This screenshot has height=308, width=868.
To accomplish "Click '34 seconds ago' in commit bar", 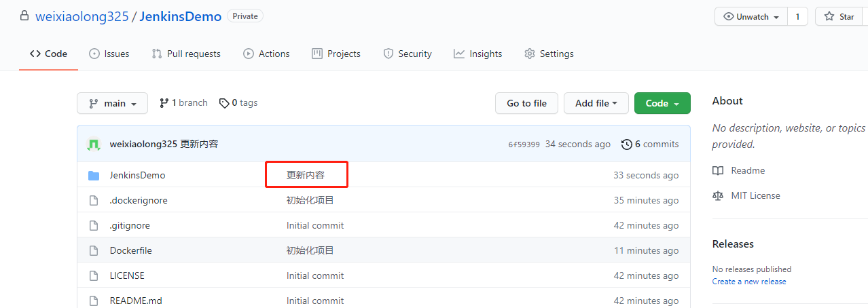I will click(578, 144).
